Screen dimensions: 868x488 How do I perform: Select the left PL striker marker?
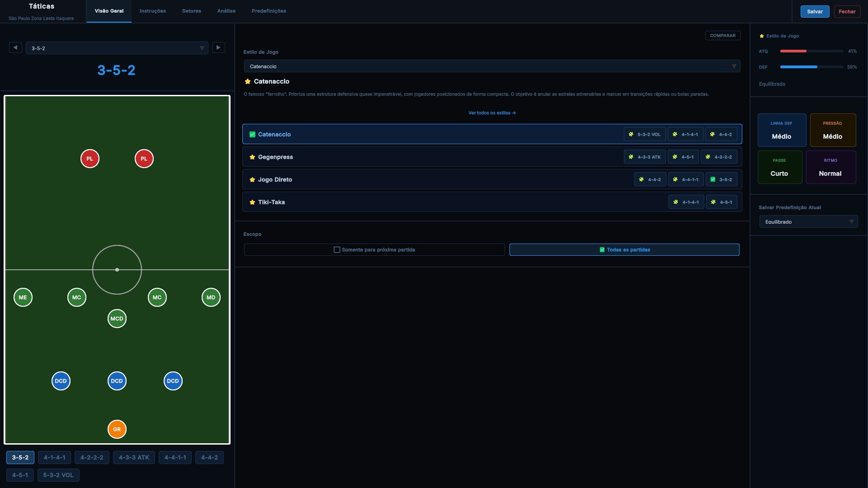(x=90, y=159)
